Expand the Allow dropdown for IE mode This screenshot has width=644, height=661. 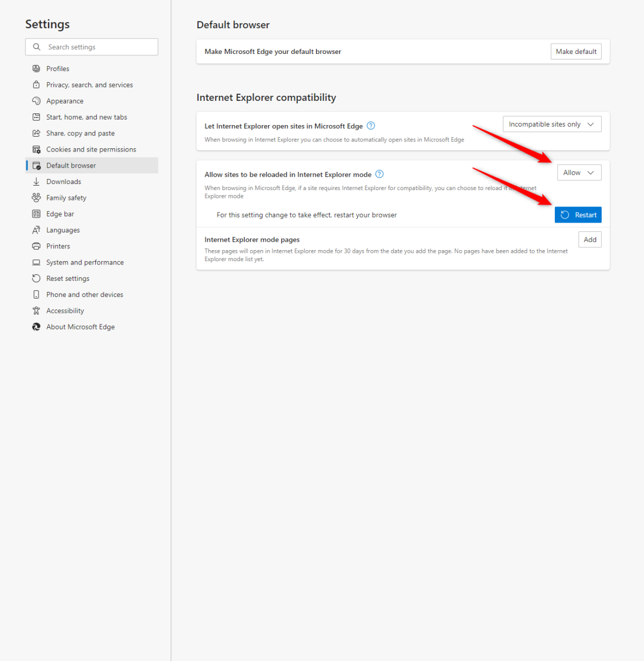578,173
